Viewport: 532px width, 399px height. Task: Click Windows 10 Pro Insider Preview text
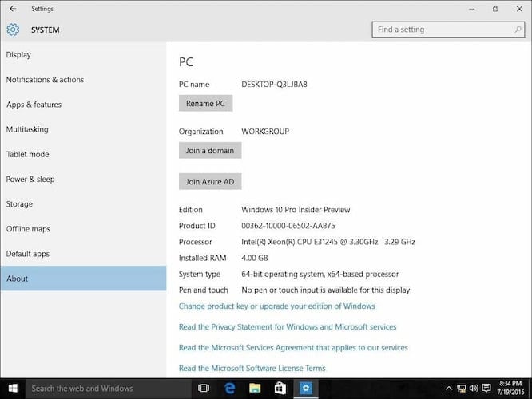[x=296, y=210]
